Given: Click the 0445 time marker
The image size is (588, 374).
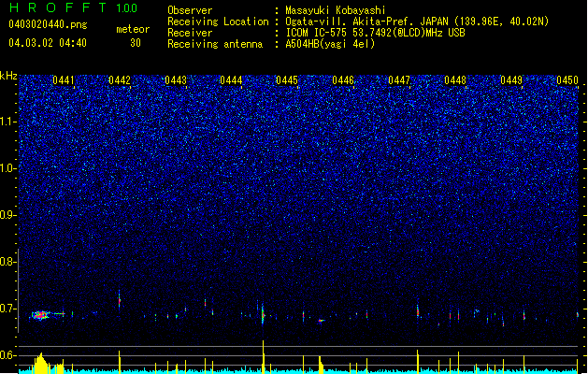Looking at the screenshot, I should click(x=287, y=80).
